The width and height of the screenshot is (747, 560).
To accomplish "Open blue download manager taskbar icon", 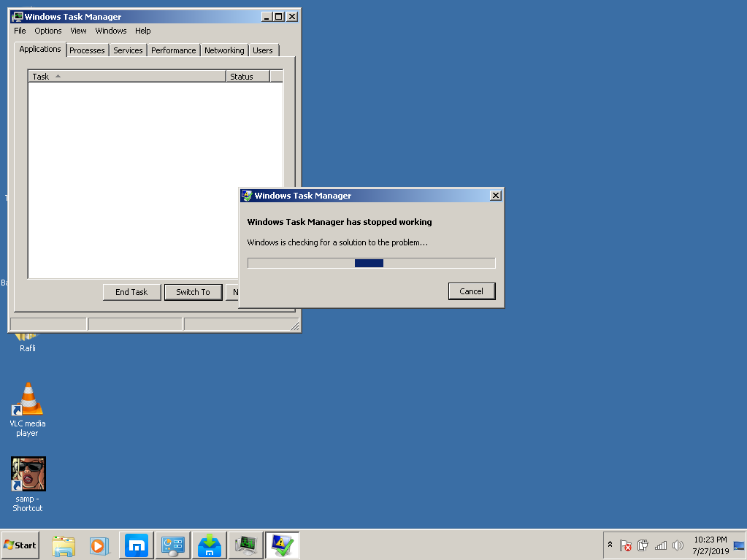I will (x=209, y=545).
